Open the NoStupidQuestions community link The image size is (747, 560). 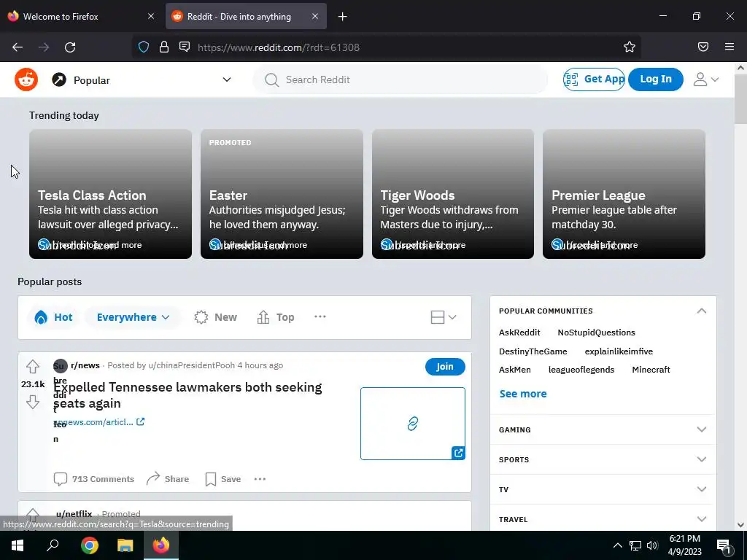point(597,332)
